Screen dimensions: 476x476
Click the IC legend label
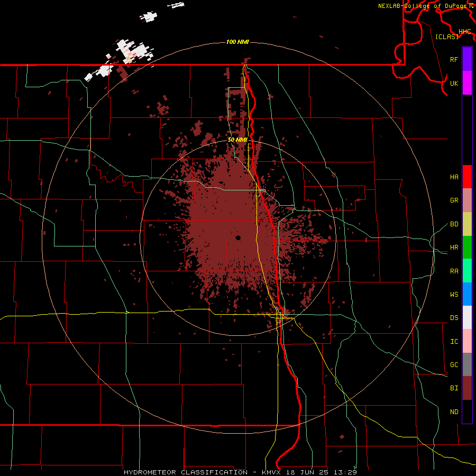click(454, 342)
